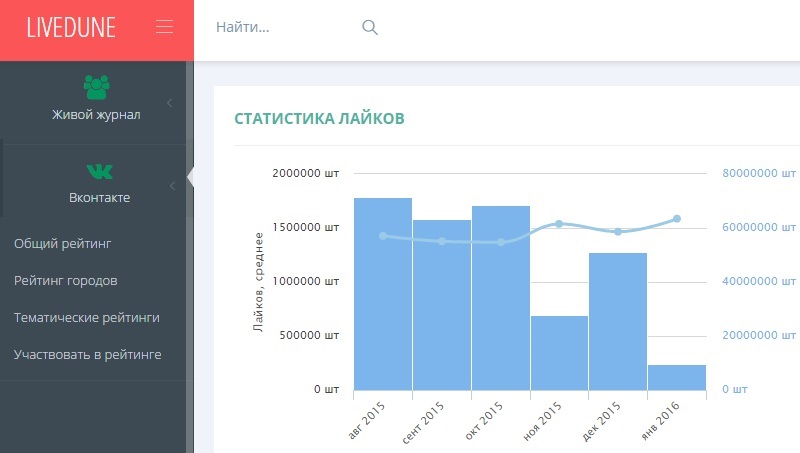
Task: Click the окт 2015 bar
Action: (x=501, y=298)
